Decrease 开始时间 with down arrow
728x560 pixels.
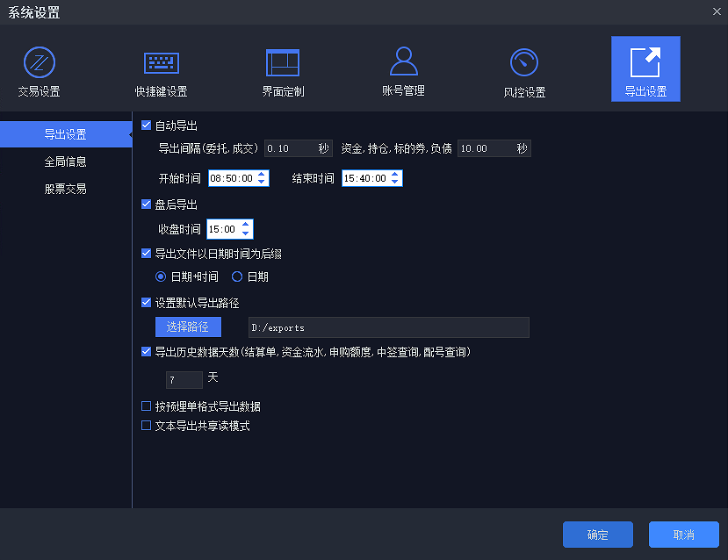(x=262, y=182)
